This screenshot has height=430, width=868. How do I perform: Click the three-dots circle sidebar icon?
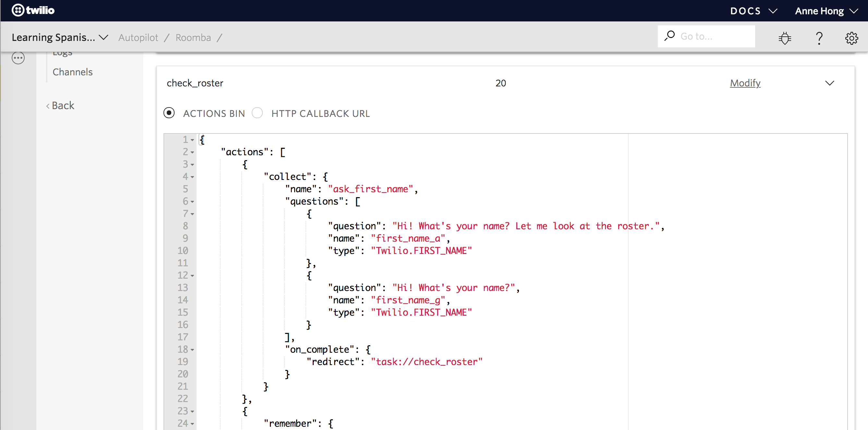point(18,58)
